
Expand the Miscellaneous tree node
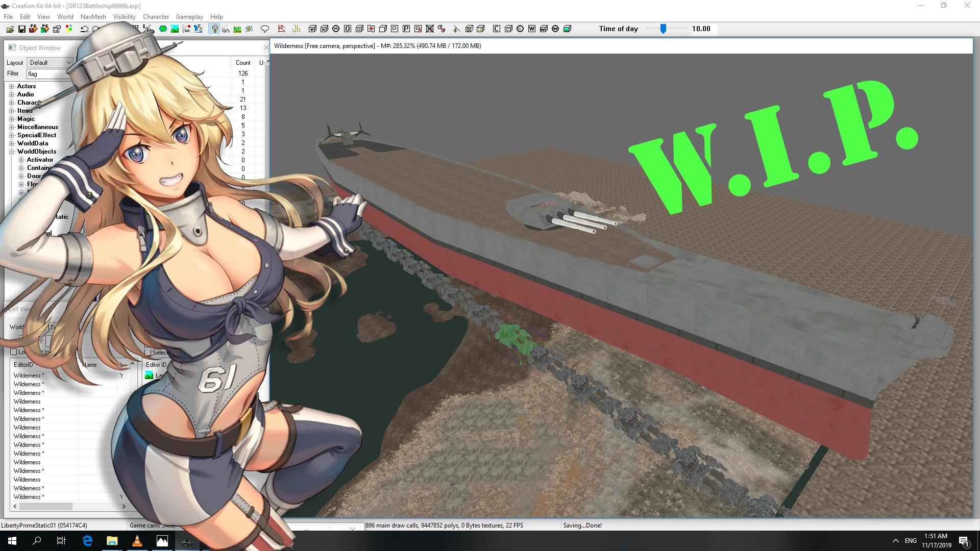11,128
